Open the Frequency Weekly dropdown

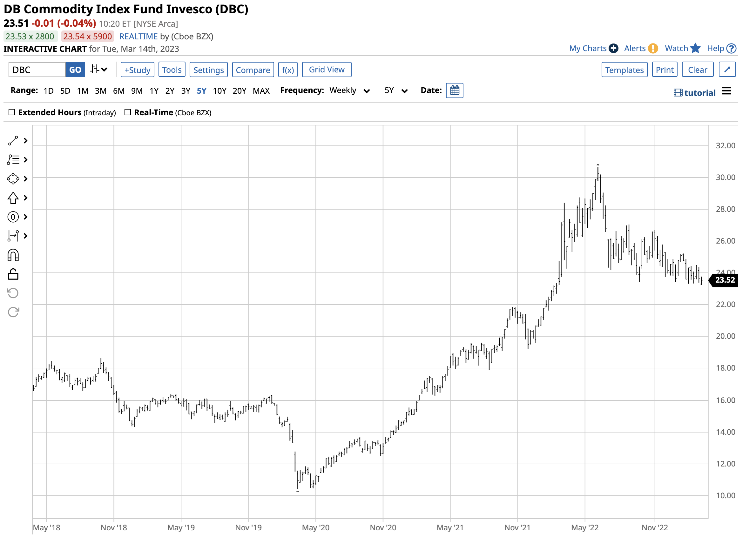pos(349,91)
